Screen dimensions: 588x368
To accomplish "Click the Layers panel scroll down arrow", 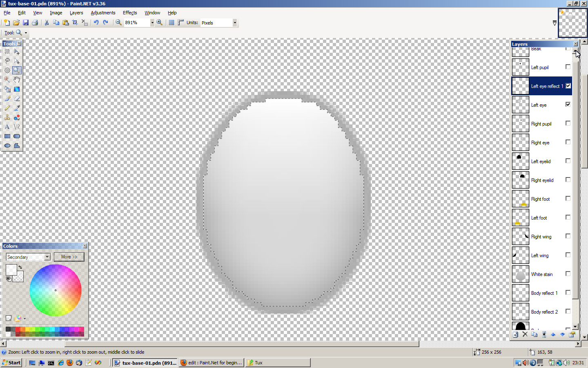I will pos(575,327).
